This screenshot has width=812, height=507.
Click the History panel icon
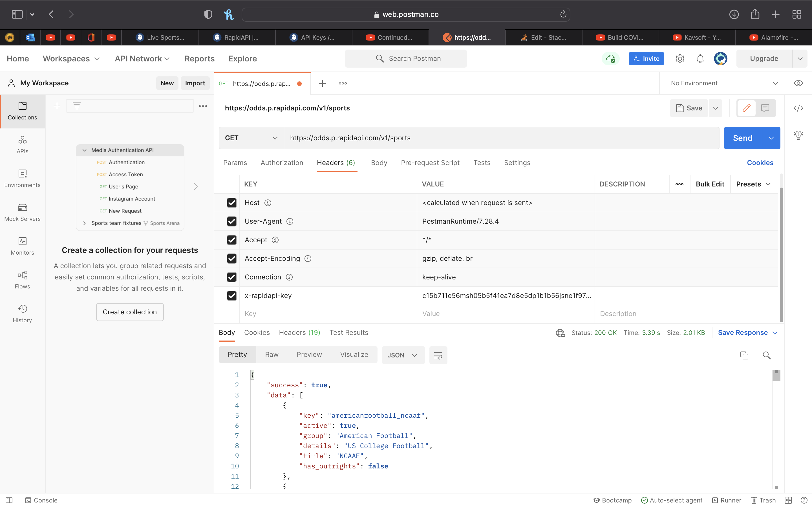(22, 312)
